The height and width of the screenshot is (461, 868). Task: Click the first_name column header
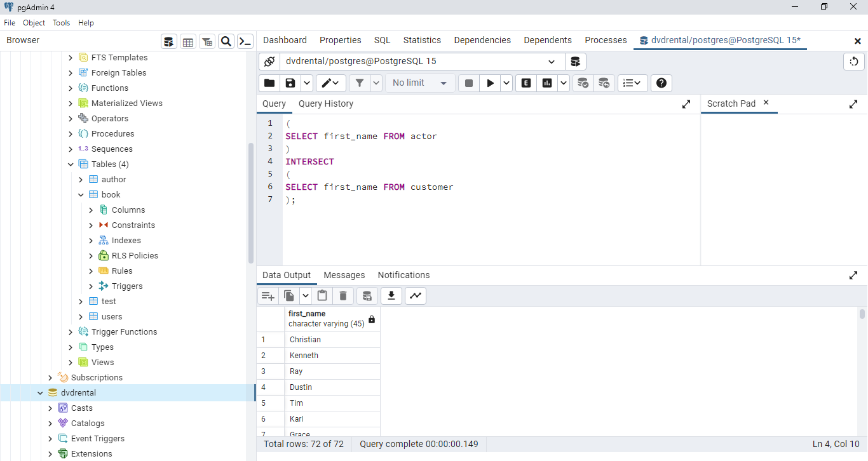(x=332, y=319)
